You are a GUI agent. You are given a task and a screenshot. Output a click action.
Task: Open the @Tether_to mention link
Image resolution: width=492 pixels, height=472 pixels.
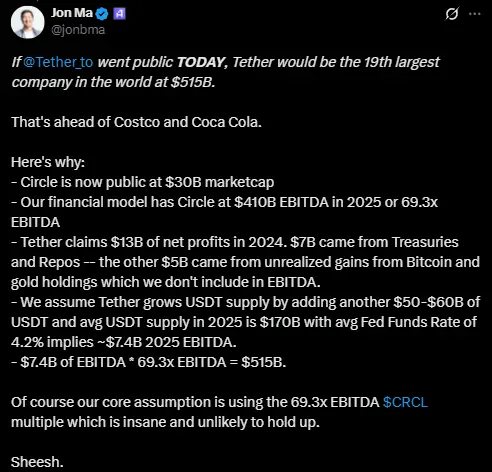(58, 62)
